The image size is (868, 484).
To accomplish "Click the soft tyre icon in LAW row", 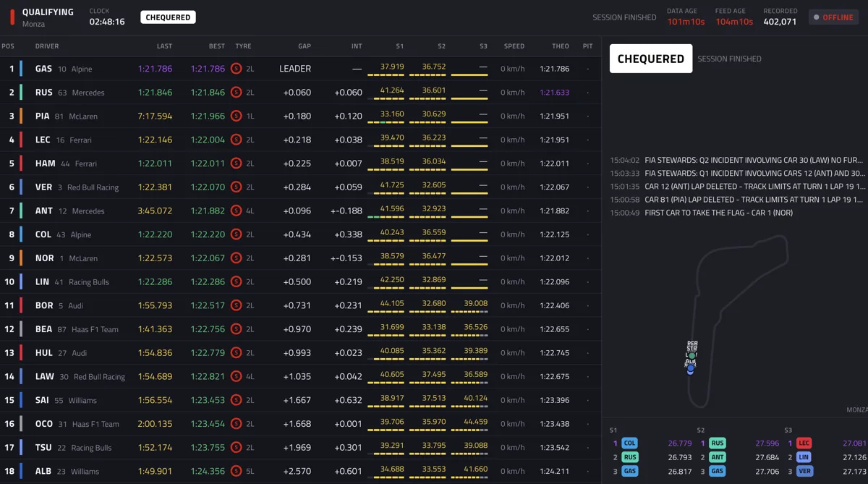I will click(x=236, y=376).
